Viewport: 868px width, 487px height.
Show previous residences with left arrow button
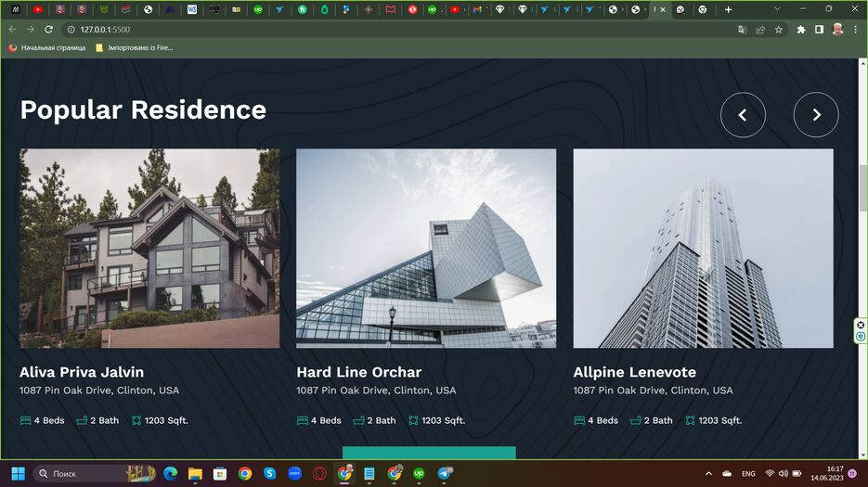[x=743, y=114]
